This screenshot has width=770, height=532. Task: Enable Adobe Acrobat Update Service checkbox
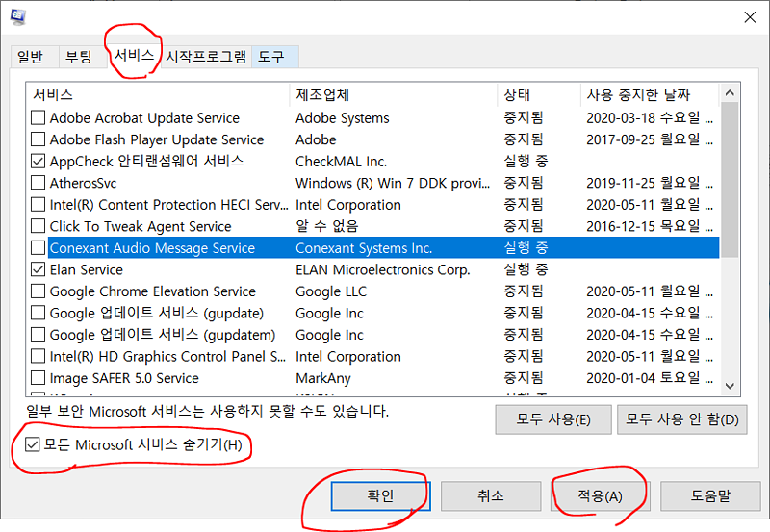point(38,117)
